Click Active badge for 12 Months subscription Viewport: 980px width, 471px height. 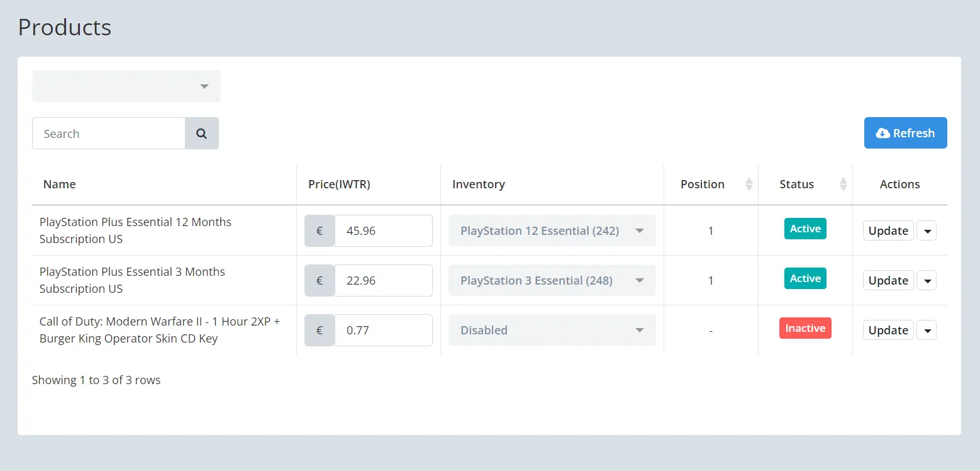tap(805, 229)
